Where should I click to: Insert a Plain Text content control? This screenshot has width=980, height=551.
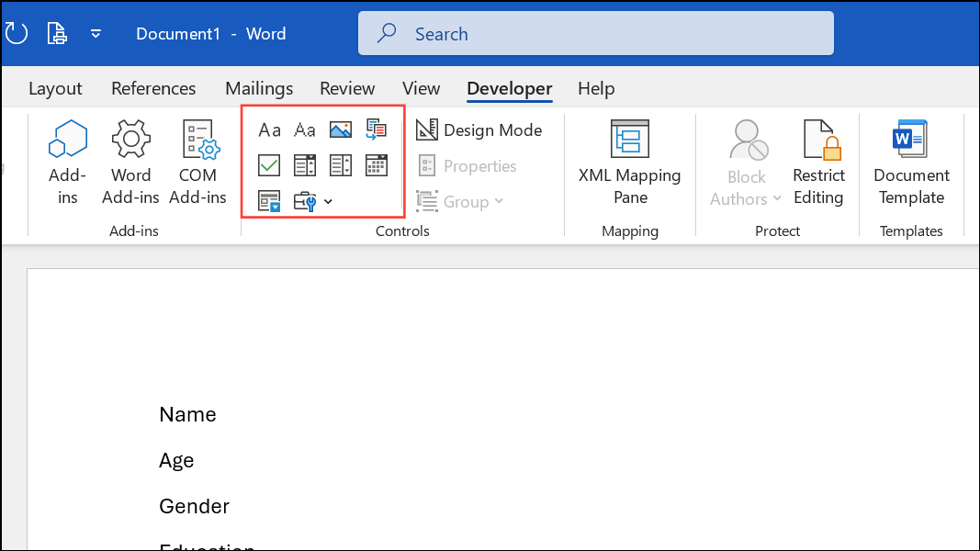(x=304, y=129)
